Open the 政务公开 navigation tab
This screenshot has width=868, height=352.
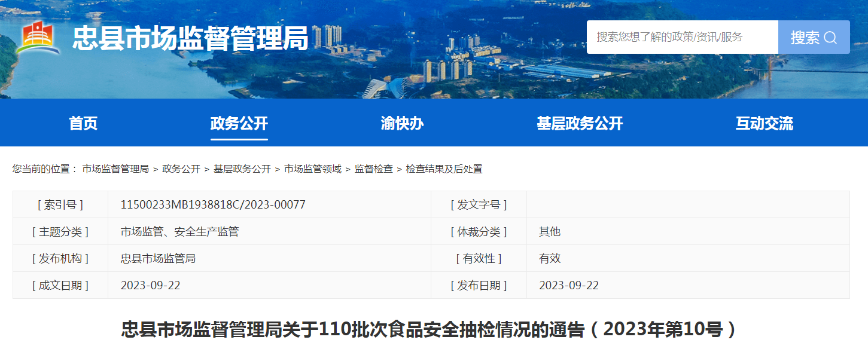pos(239,124)
